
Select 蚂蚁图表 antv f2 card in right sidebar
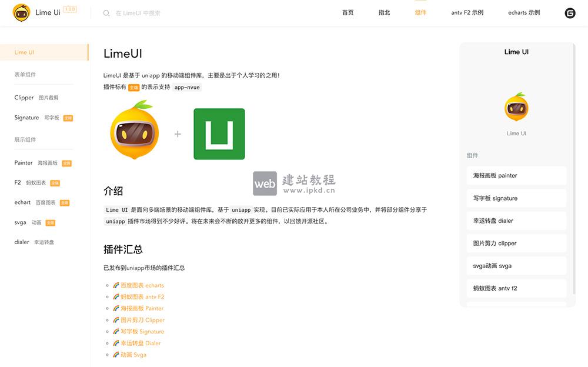[x=516, y=288]
